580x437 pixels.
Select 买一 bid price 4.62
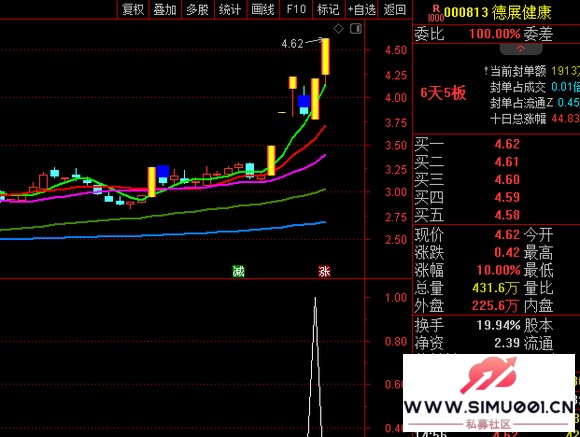pyautogui.click(x=507, y=144)
